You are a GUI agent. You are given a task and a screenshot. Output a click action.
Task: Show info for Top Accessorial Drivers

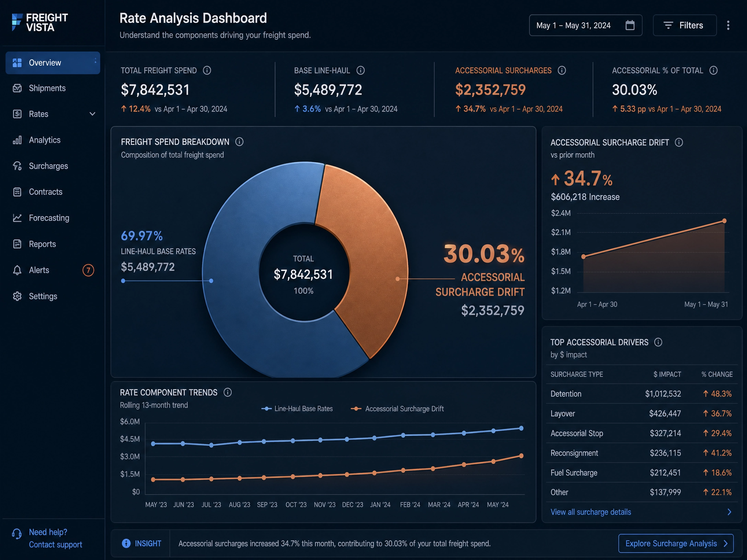pos(658,342)
